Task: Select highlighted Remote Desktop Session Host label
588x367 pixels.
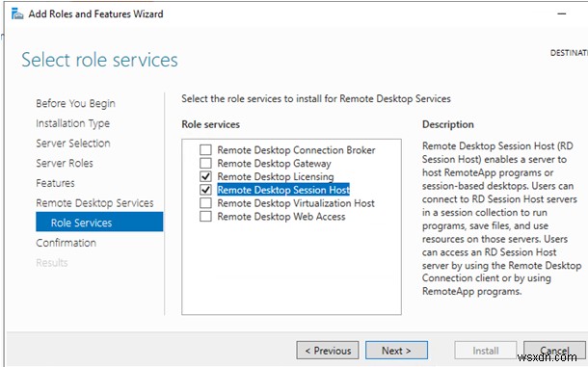Action: click(x=283, y=190)
